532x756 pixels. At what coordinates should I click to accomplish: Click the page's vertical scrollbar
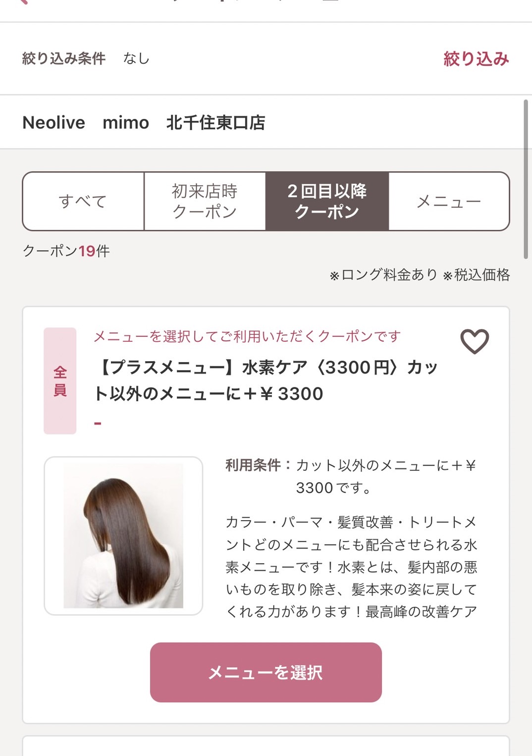(x=526, y=178)
